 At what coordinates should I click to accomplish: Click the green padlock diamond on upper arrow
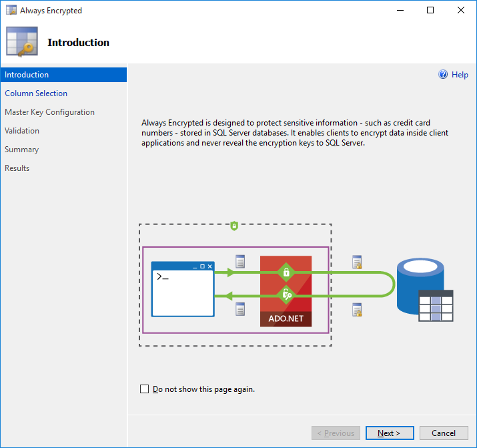tap(286, 272)
